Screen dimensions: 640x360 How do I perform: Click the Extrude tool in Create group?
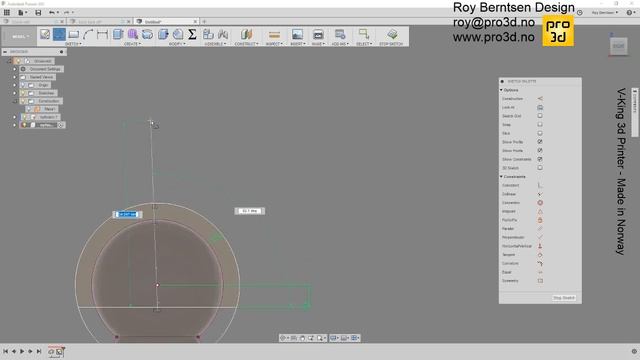pyautogui.click(x=118, y=34)
